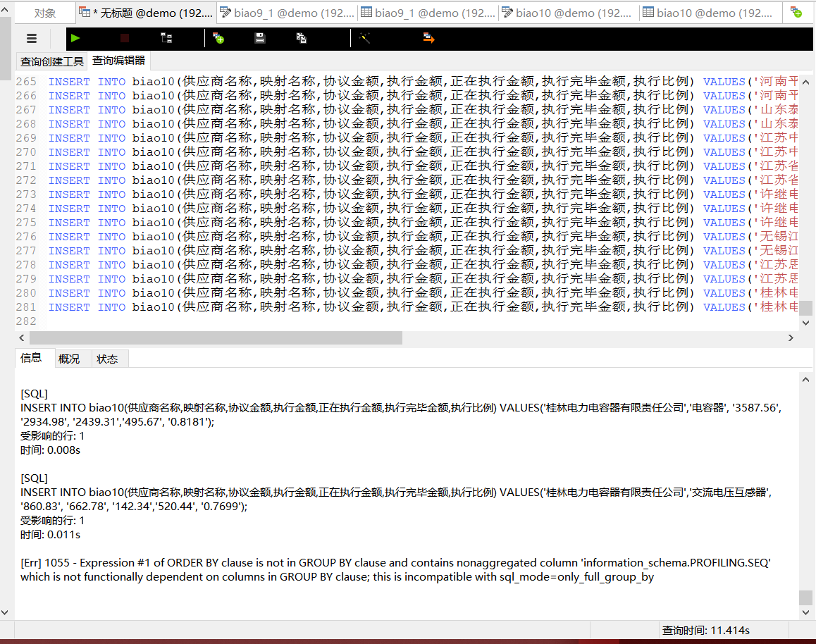Click the '桂林电' value text on line 280

[x=779, y=293]
